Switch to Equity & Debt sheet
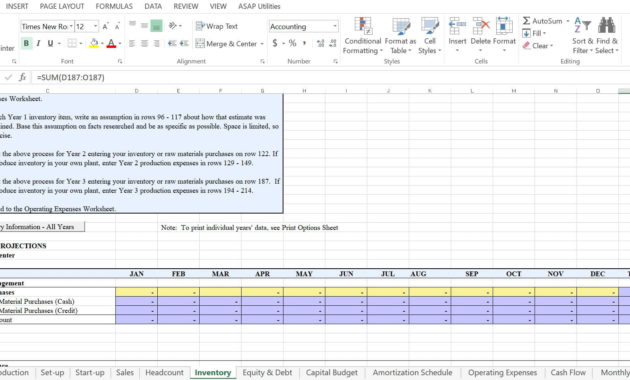 [267, 373]
